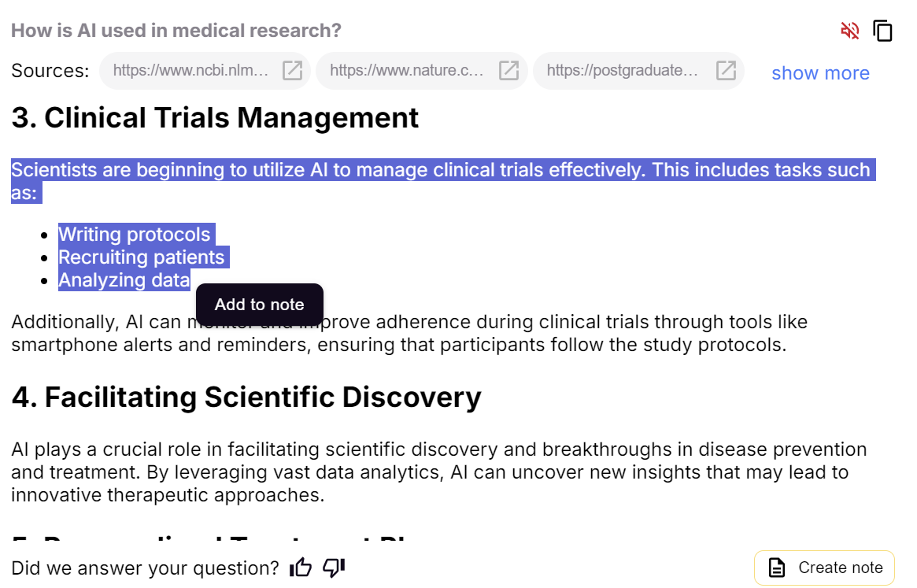Open the https://www.ncbi.nlm source chip
Image resolution: width=917 pixels, height=588 pixels.
205,71
